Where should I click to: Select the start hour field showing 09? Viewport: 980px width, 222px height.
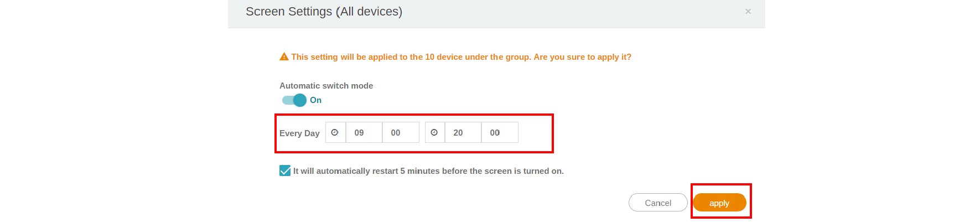[364, 132]
